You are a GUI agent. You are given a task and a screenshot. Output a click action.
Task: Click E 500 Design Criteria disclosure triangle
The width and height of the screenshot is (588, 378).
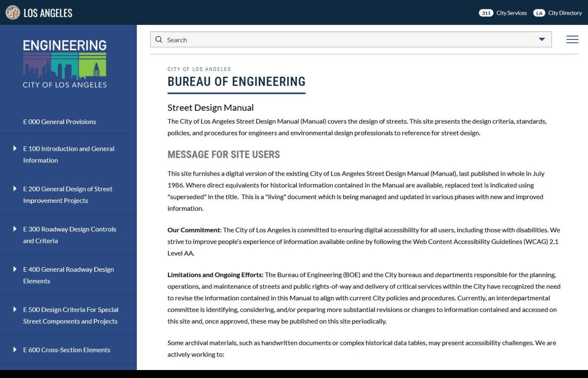[x=14, y=310]
